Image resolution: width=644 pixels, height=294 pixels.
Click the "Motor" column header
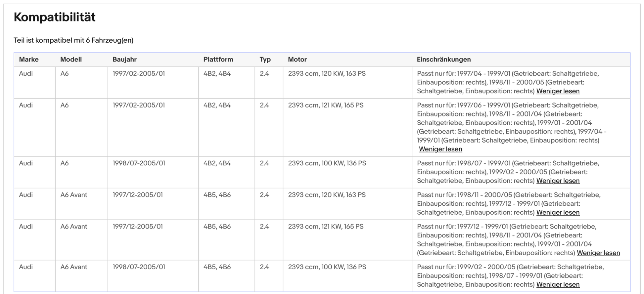click(297, 60)
